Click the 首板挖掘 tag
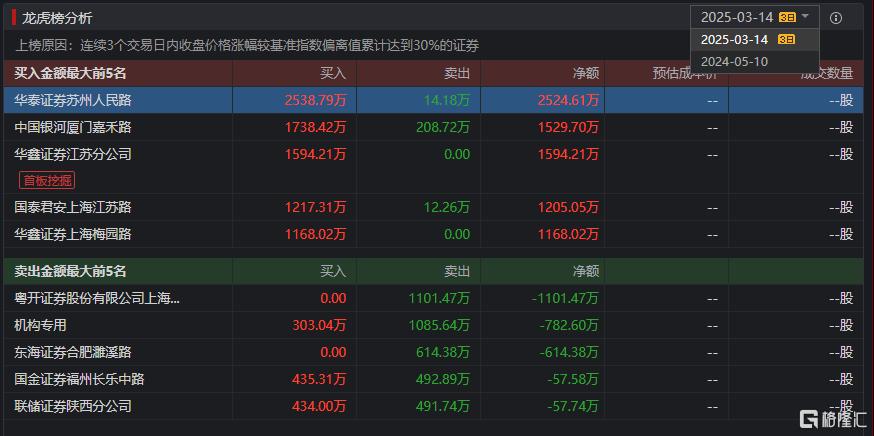This screenshot has width=874, height=436. (47, 180)
